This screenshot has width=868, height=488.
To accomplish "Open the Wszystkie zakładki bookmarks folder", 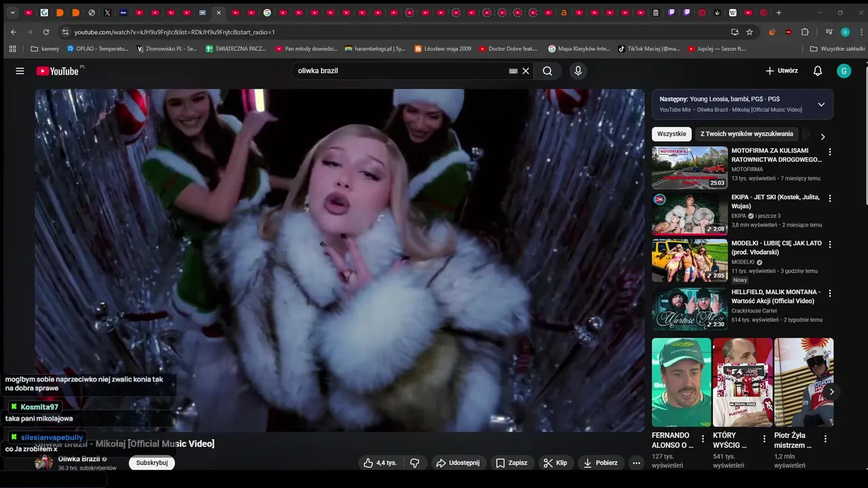I will [837, 49].
